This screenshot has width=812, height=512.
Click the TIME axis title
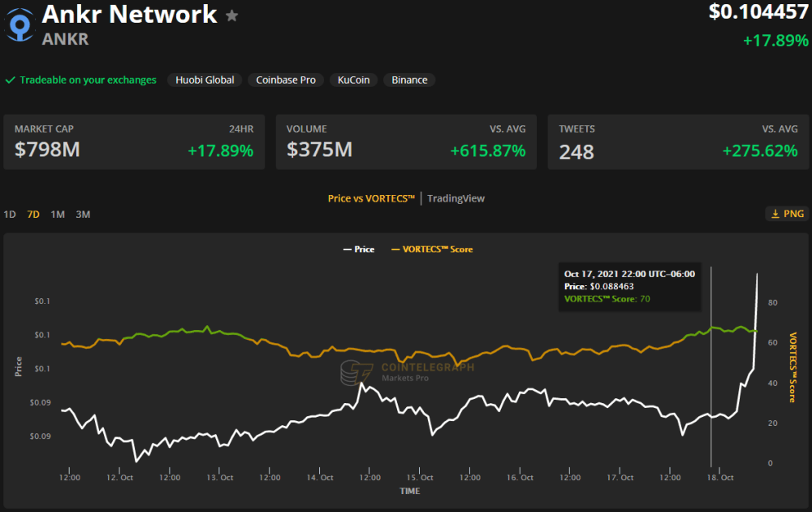click(x=409, y=491)
